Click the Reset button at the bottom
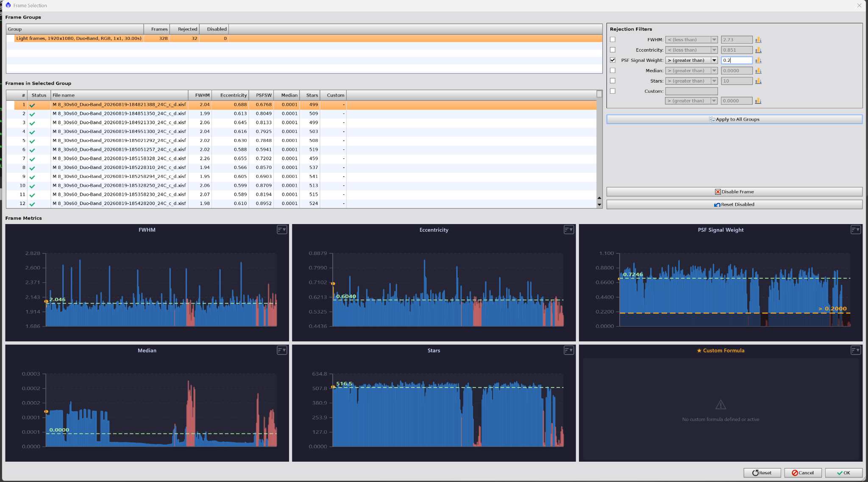Screen dimensions: 868x482 point(762,473)
